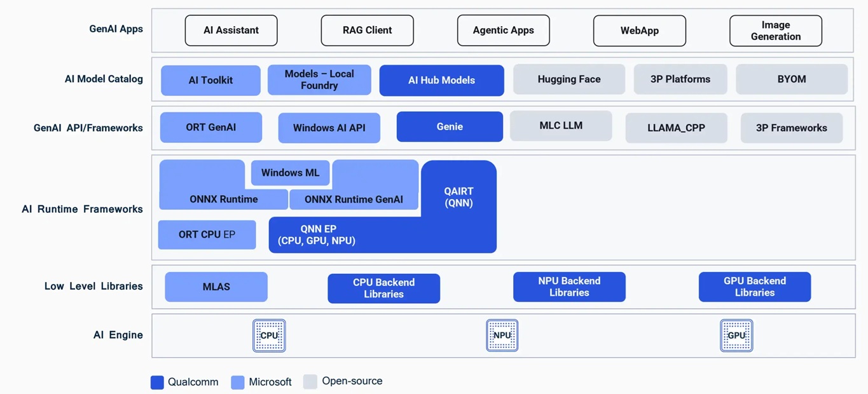
Task: Click the "Open-source" legend text
Action: tap(352, 381)
